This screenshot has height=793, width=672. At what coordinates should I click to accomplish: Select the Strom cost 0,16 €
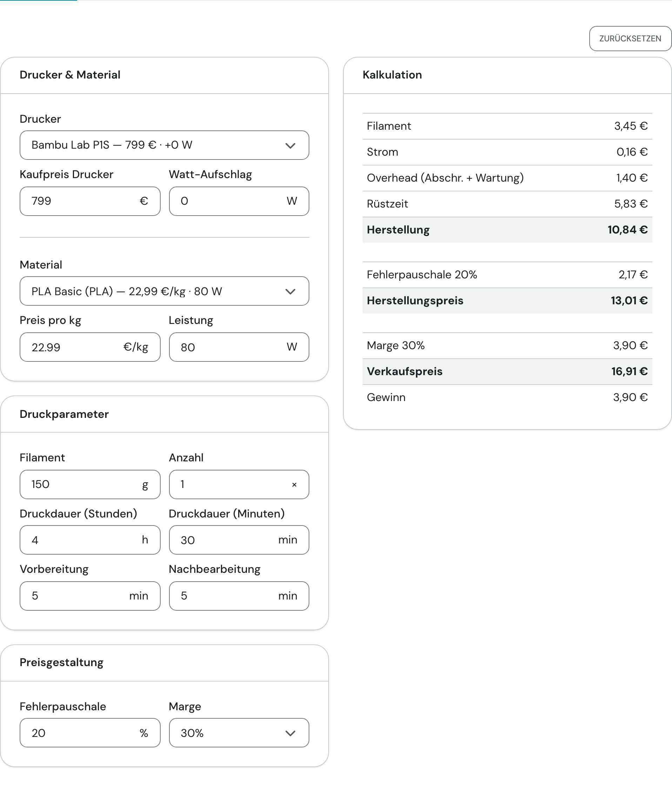632,152
